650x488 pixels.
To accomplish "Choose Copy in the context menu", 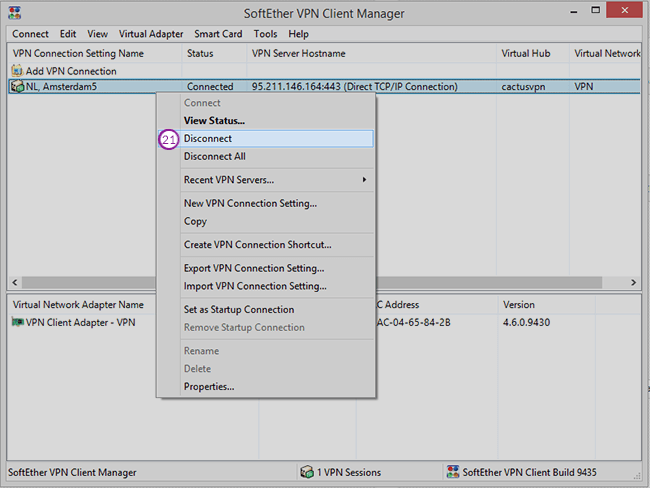I will pos(265,221).
